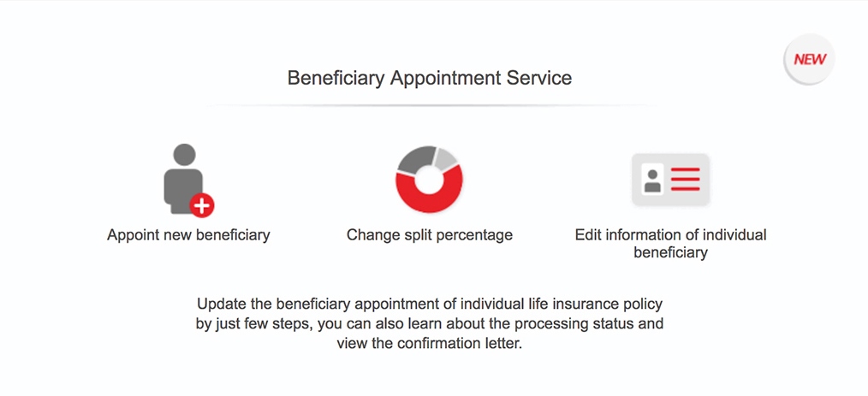868x396 pixels.
Task: Click the ID card Edit information icon
Action: [670, 180]
